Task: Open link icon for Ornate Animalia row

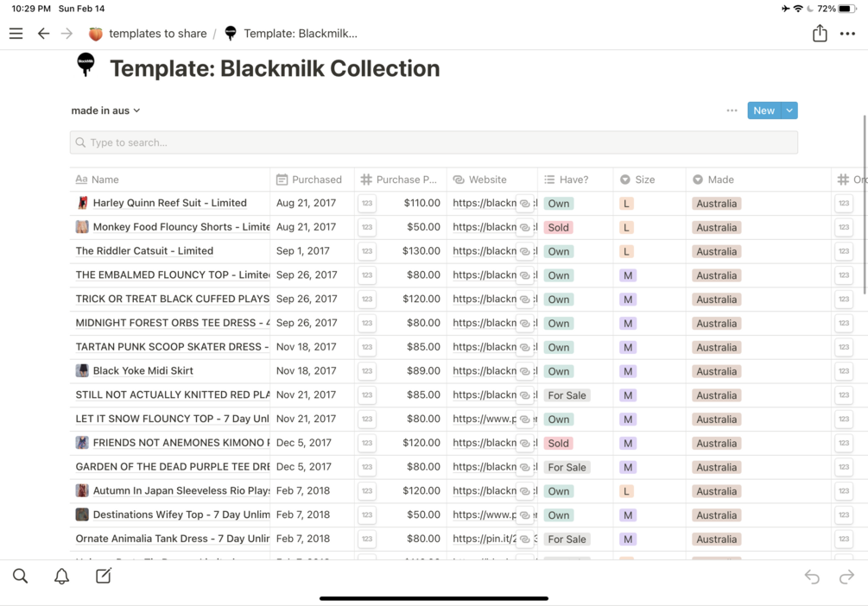Action: (x=524, y=539)
